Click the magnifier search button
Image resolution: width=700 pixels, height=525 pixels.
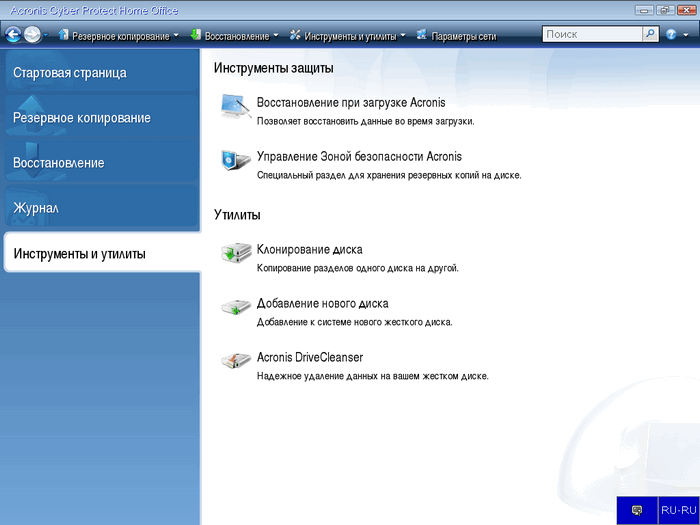click(x=650, y=34)
